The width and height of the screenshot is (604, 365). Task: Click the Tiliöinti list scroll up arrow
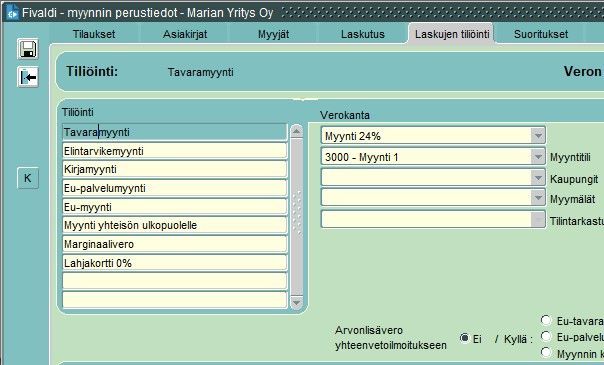click(296, 131)
